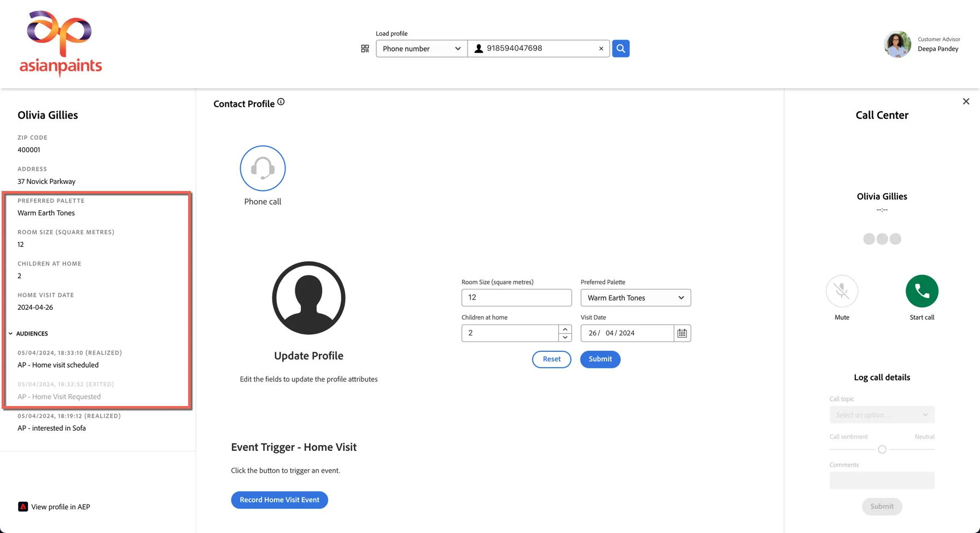Close the Call Center panel
Image resolution: width=980 pixels, height=533 pixels.
(x=966, y=101)
